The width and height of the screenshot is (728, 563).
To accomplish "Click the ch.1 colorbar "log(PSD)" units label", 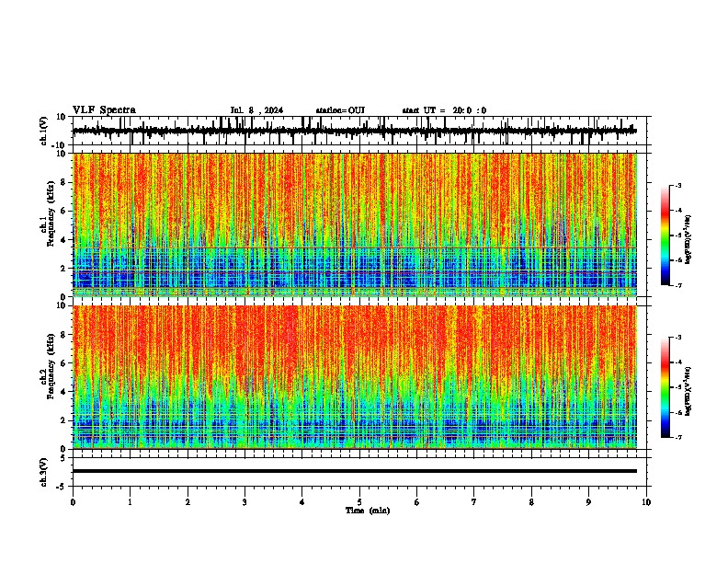I will pos(688,240).
